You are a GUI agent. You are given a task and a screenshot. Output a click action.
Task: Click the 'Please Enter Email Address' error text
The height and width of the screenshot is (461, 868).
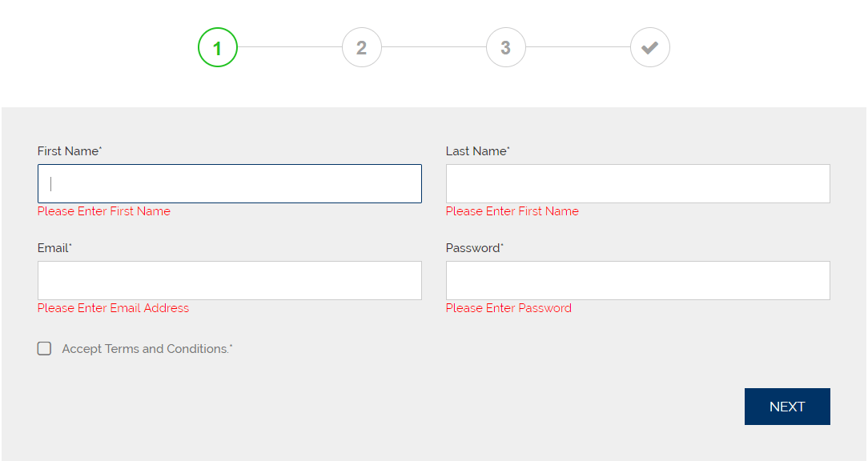pyautogui.click(x=114, y=308)
